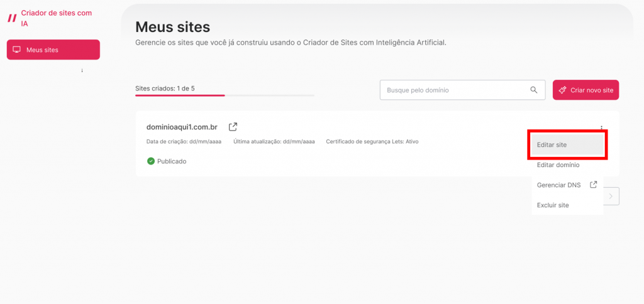Click the dominioaqui1.com.br domain name
This screenshot has height=304, width=644.
(182, 127)
